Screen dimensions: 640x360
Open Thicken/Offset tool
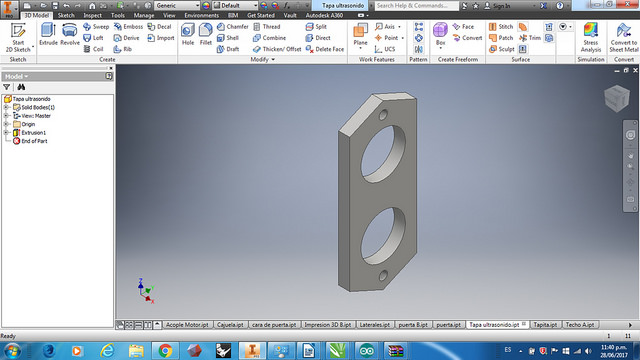click(277, 49)
